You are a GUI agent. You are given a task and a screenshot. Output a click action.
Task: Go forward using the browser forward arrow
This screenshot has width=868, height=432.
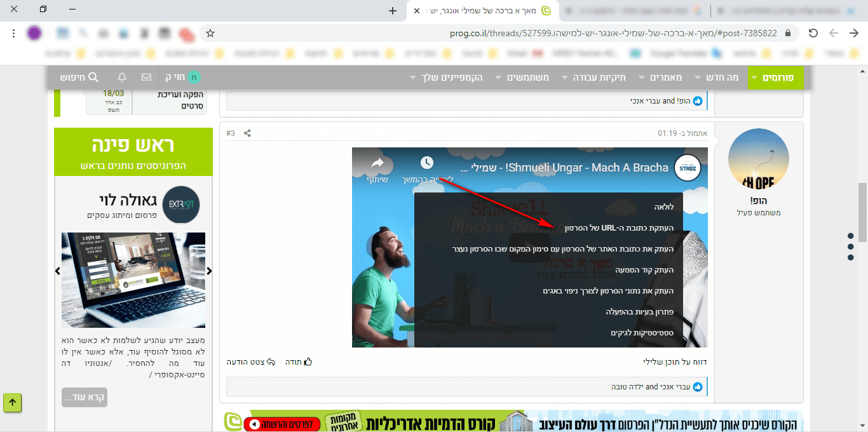[834, 33]
